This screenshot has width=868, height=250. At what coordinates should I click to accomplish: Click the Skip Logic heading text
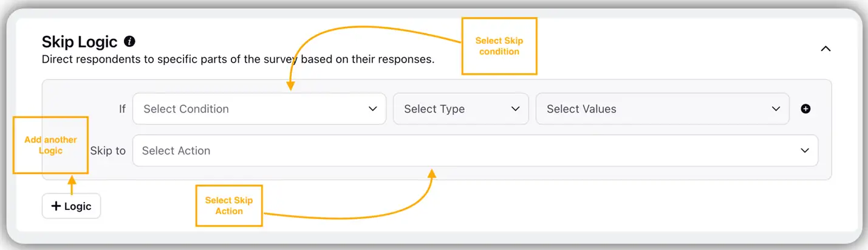80,42
